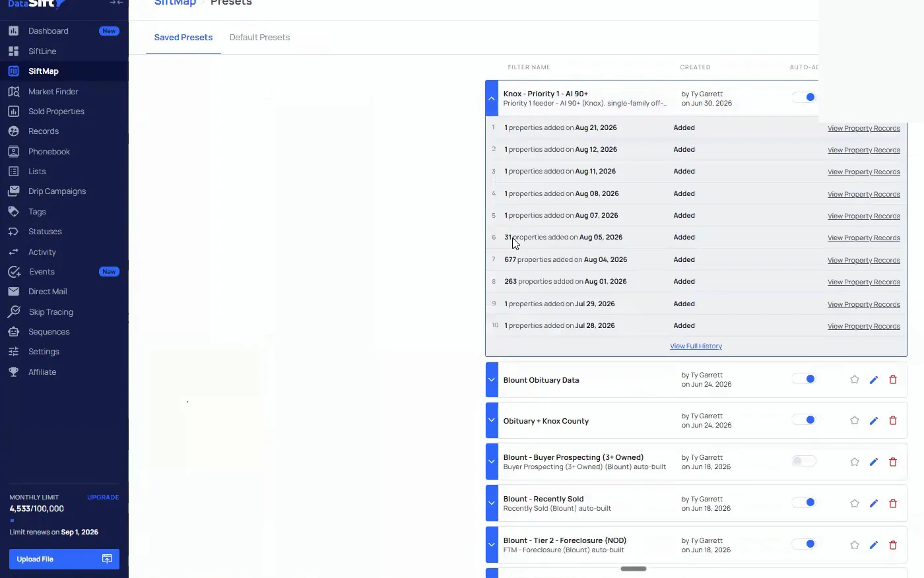This screenshot has height=578, width=924.
Task: Switch to the Default Presets tab
Action: 259,38
